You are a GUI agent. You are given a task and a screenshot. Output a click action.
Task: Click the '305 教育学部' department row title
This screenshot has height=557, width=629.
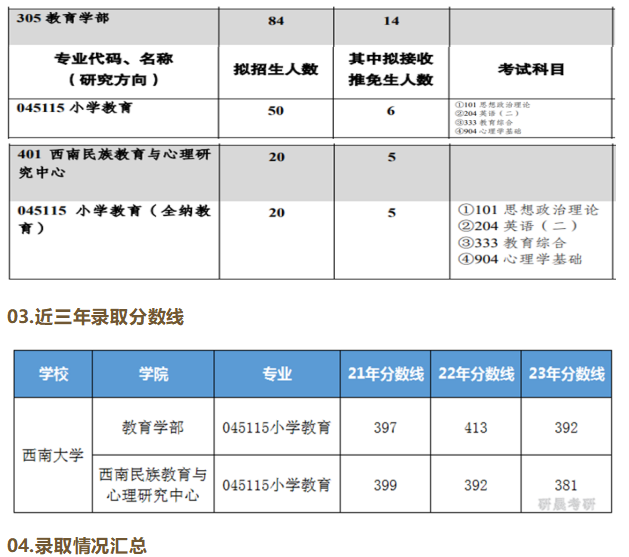pos(63,18)
